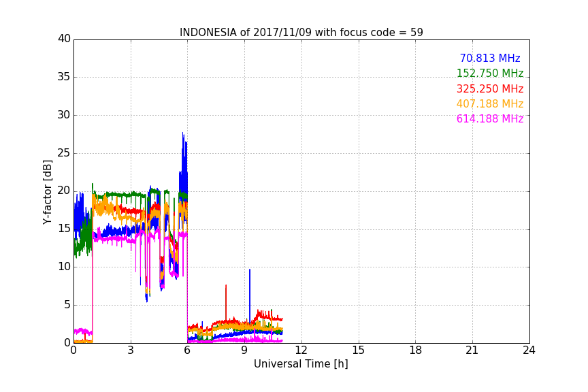Click the y-axis tick label 40
This screenshot has height=392, width=588.
(x=64, y=39)
